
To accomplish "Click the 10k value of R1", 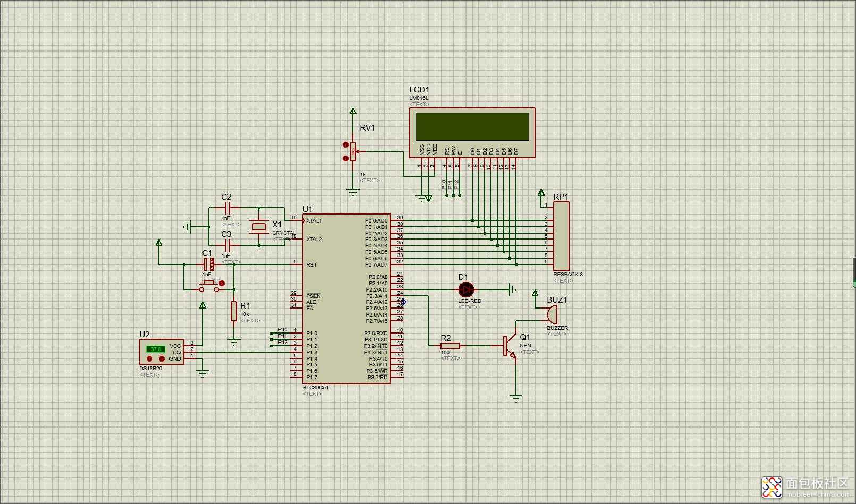I will [244, 314].
